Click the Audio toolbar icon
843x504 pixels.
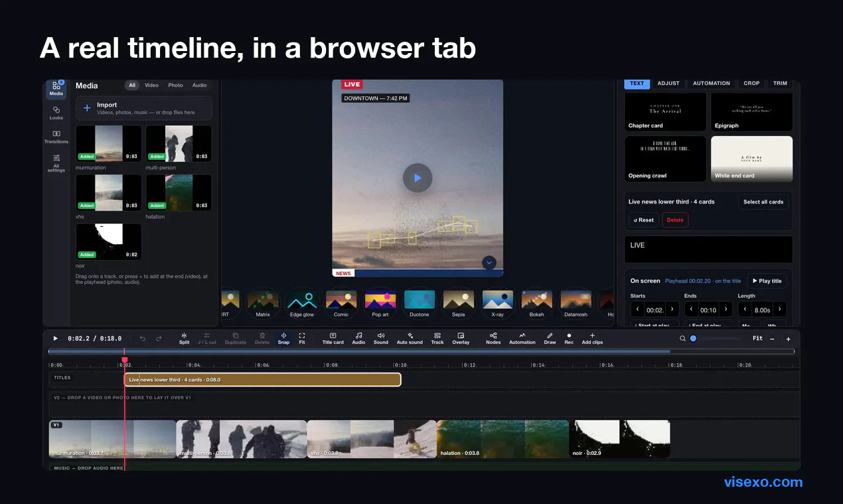point(358,338)
